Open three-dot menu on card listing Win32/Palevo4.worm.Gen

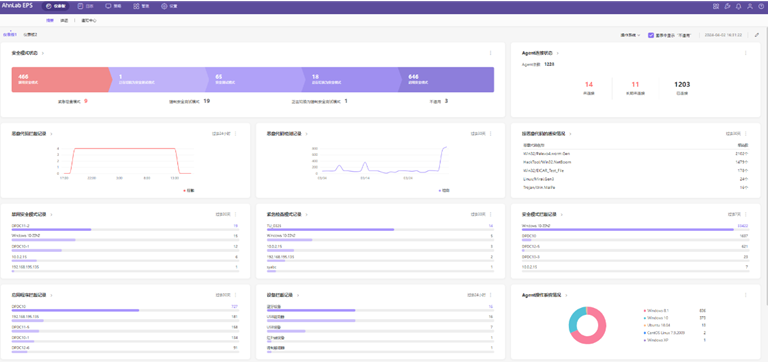tap(745, 133)
